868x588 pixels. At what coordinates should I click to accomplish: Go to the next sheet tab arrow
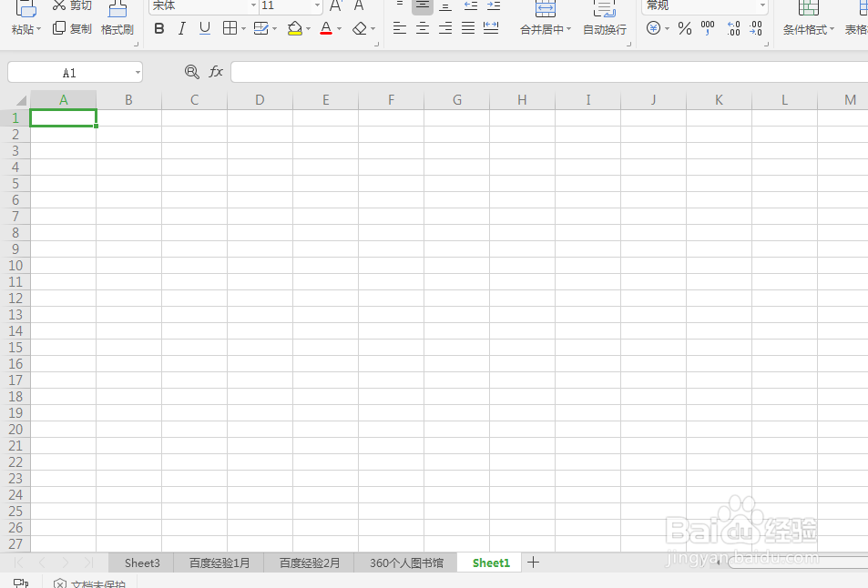[x=66, y=563]
